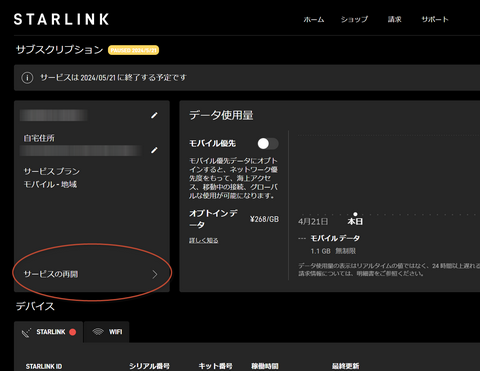Click the データ使用量 heading
The height and width of the screenshot is (371, 480).
[x=221, y=115]
